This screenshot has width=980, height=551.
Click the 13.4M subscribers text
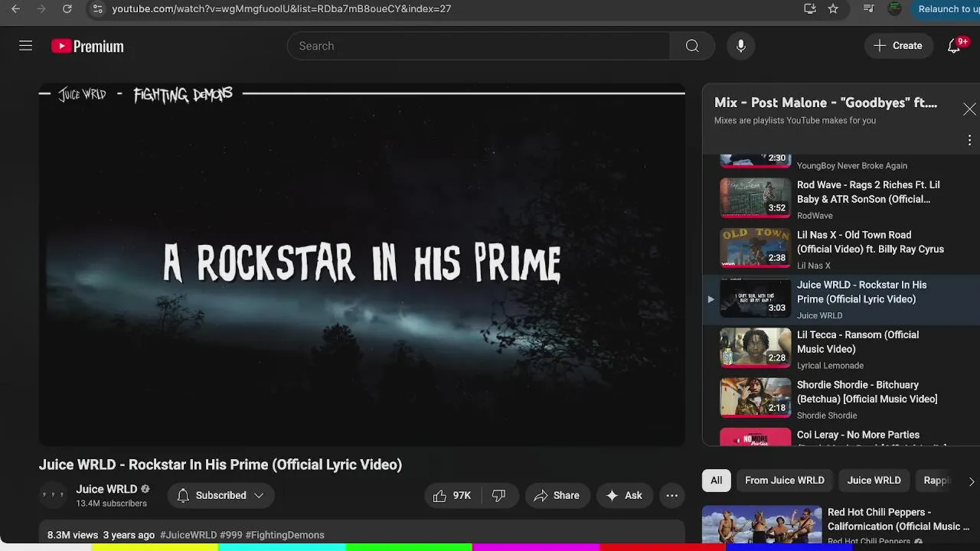coord(111,504)
